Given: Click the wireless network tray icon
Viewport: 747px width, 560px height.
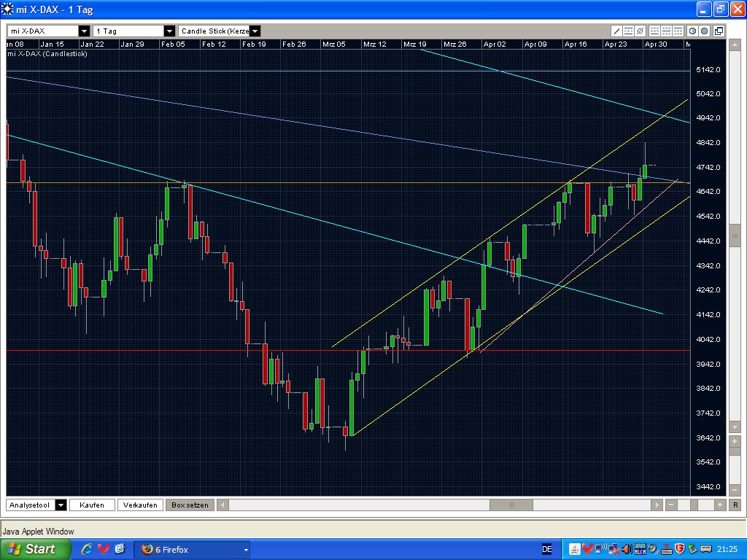Looking at the screenshot, I should click(x=601, y=549).
